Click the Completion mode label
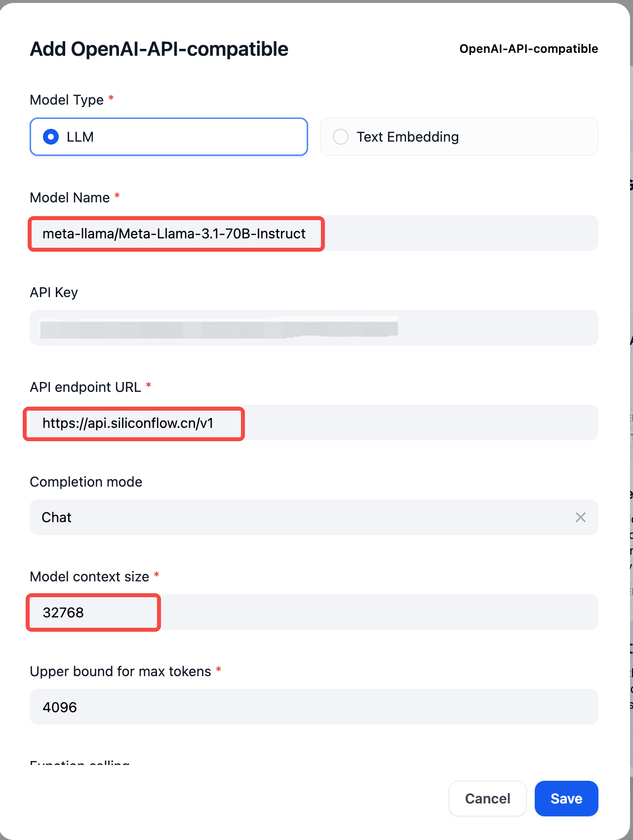633x840 pixels. 86,482
